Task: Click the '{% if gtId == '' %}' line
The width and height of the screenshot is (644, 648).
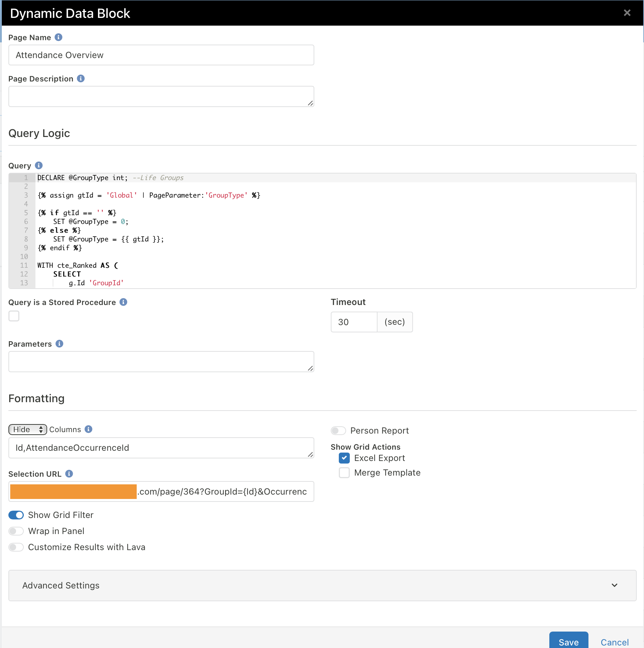Action: 77,213
